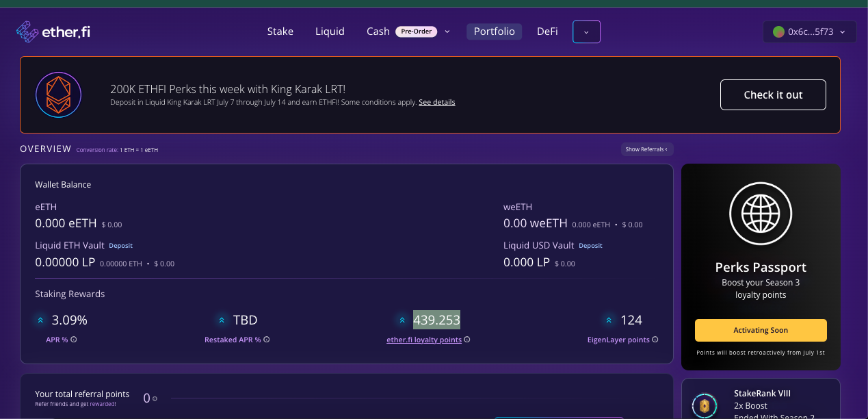The image size is (868, 419).
Task: Click the info icon beside APR %
Action: (x=73, y=340)
